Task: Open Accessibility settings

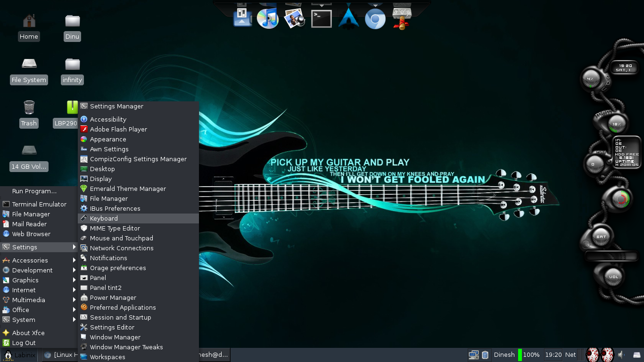Action: click(x=138, y=119)
